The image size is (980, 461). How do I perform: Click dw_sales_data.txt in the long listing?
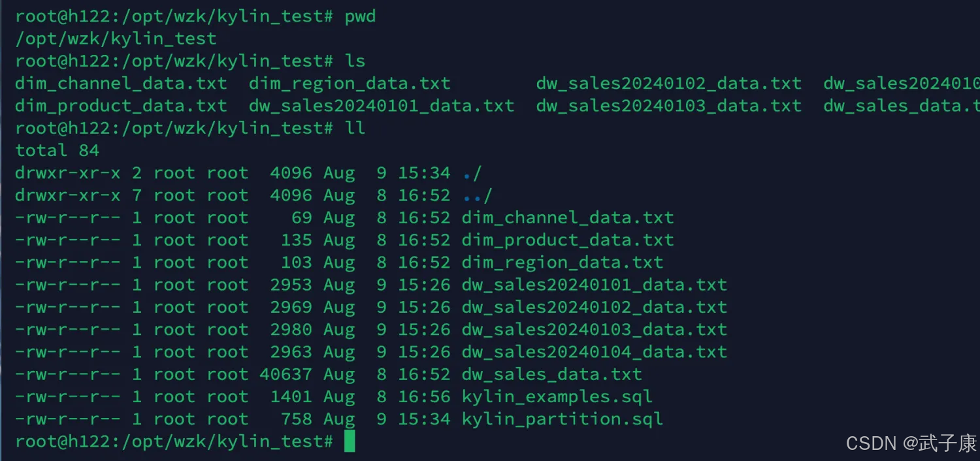click(551, 374)
